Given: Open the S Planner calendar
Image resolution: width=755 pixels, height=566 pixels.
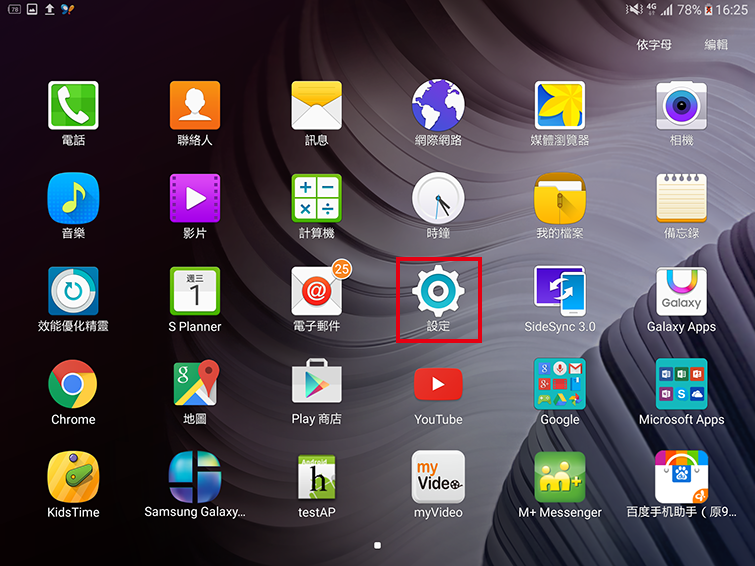Looking at the screenshot, I should [195, 291].
